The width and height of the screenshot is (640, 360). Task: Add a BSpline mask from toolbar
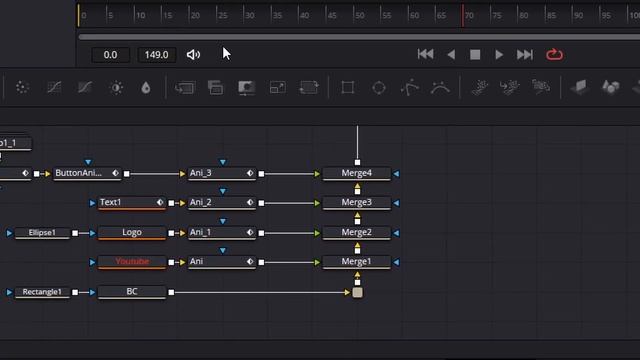point(440,87)
